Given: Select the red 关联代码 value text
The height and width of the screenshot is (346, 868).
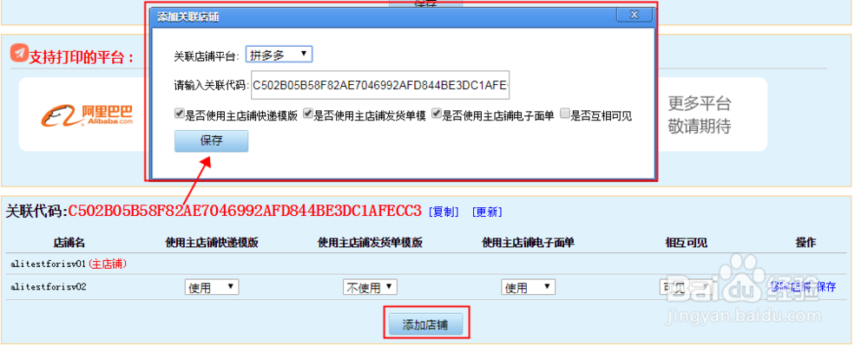Looking at the screenshot, I should (x=246, y=211).
